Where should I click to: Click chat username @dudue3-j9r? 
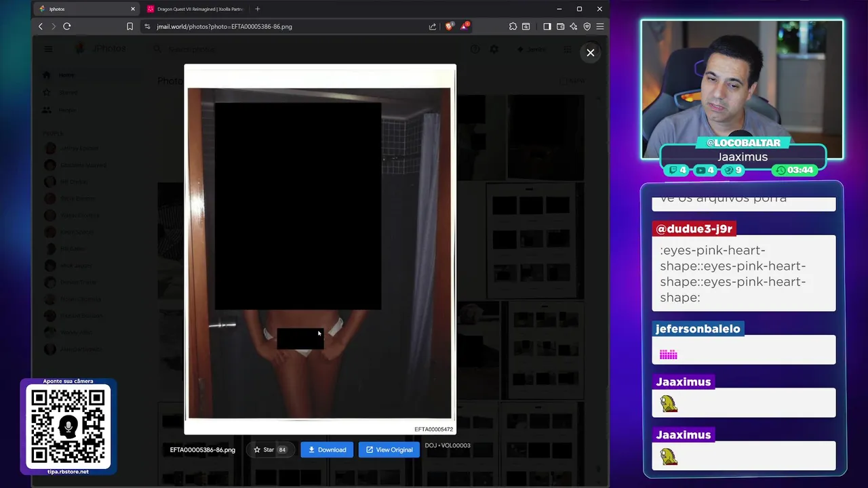click(694, 228)
